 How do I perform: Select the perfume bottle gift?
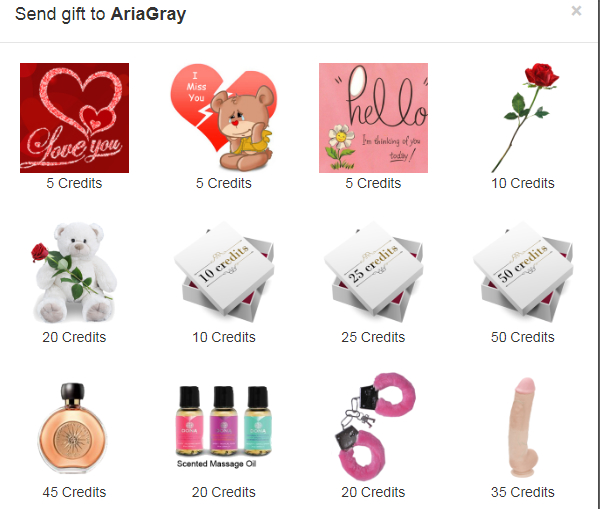(x=73, y=428)
